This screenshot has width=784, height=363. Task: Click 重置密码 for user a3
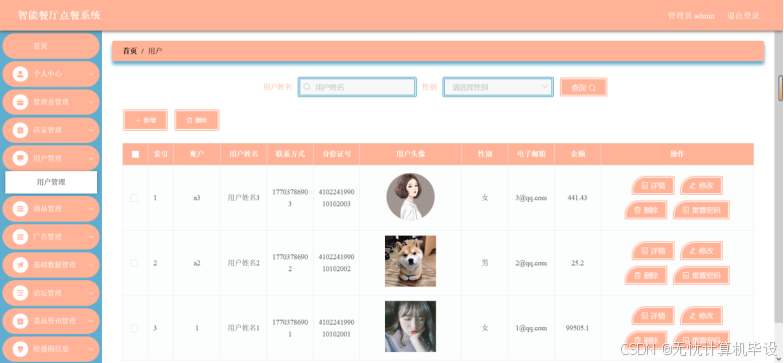[701, 210]
